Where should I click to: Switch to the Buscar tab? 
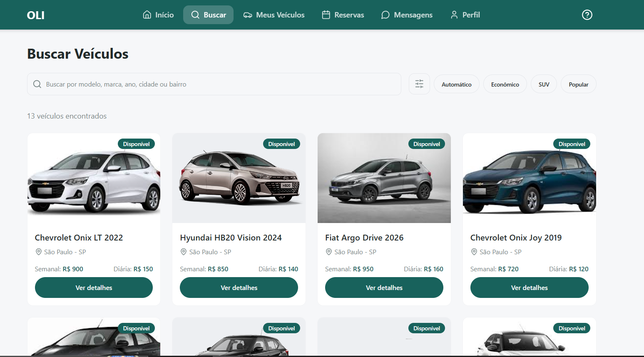click(208, 15)
